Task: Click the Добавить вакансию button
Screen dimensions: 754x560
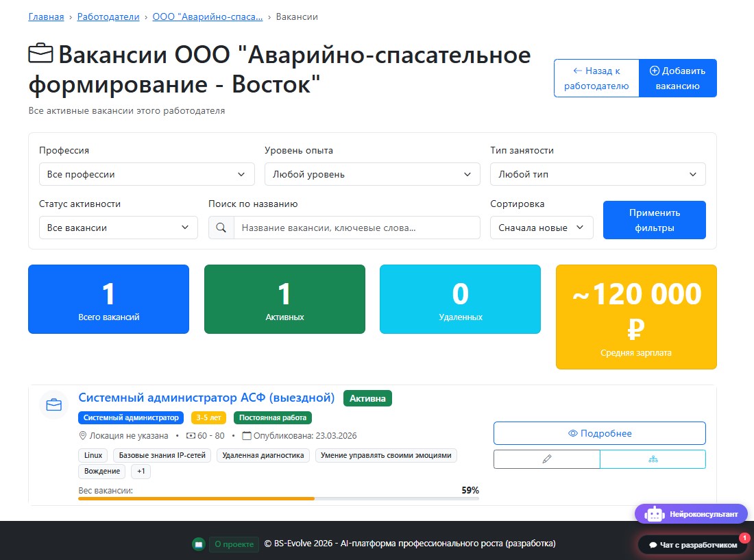Action: tap(677, 78)
